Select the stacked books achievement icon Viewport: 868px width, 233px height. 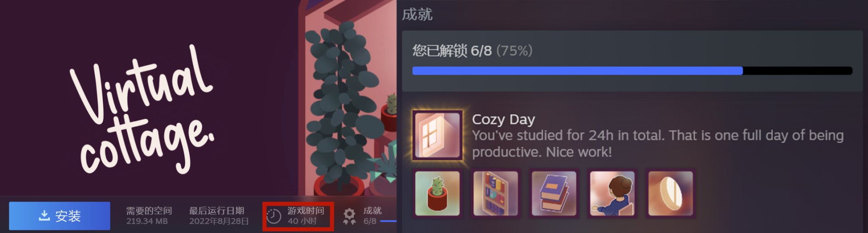tap(554, 193)
